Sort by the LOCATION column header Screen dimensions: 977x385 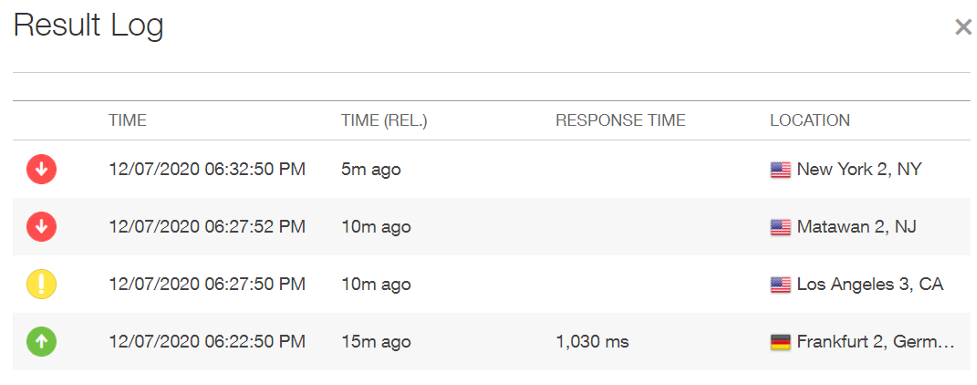point(809,120)
